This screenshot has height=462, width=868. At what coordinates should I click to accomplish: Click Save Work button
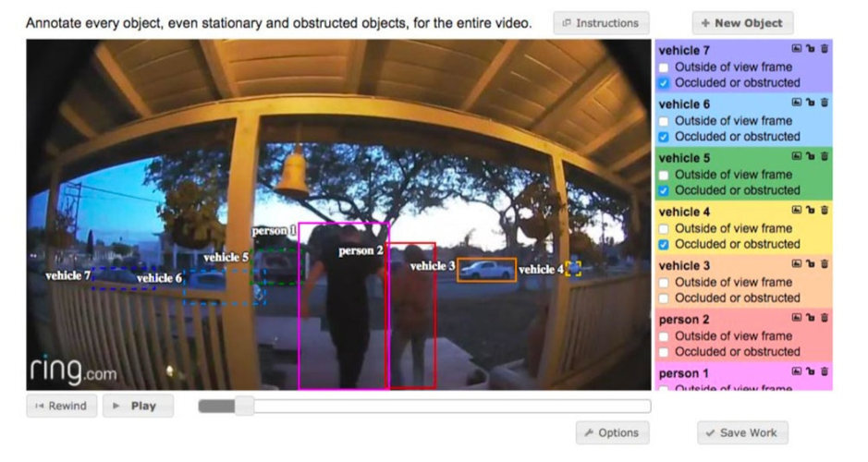coord(742,432)
